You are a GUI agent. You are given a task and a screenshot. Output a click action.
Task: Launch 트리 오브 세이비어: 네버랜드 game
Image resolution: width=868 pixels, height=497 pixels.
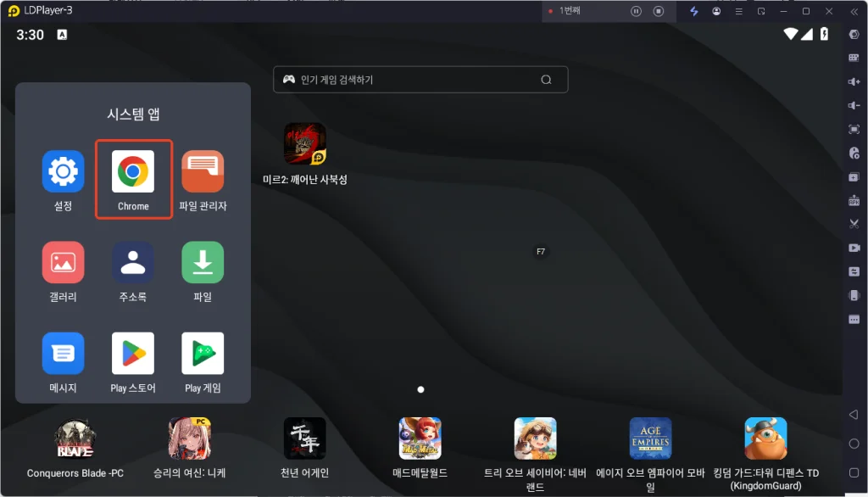coord(536,438)
